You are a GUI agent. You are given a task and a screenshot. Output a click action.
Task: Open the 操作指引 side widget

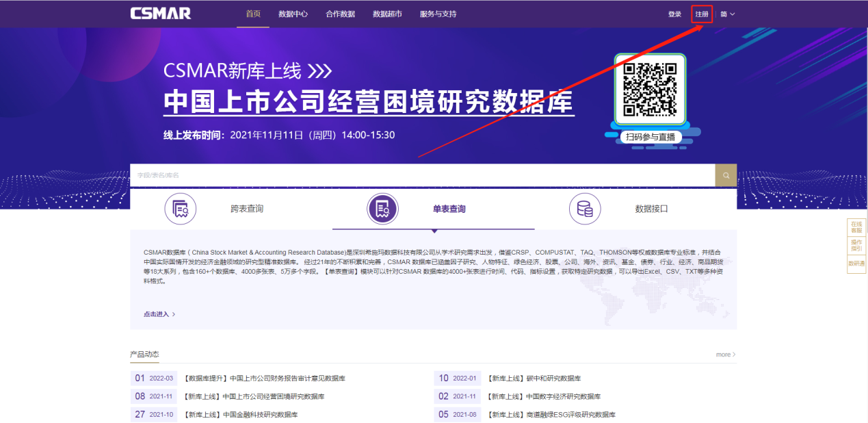[x=856, y=246]
